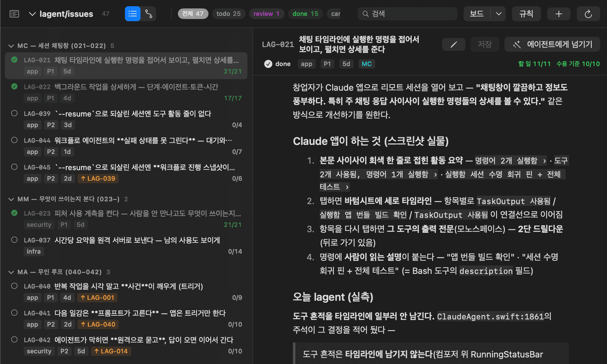Toggle the sidebar panel icon

14,14
